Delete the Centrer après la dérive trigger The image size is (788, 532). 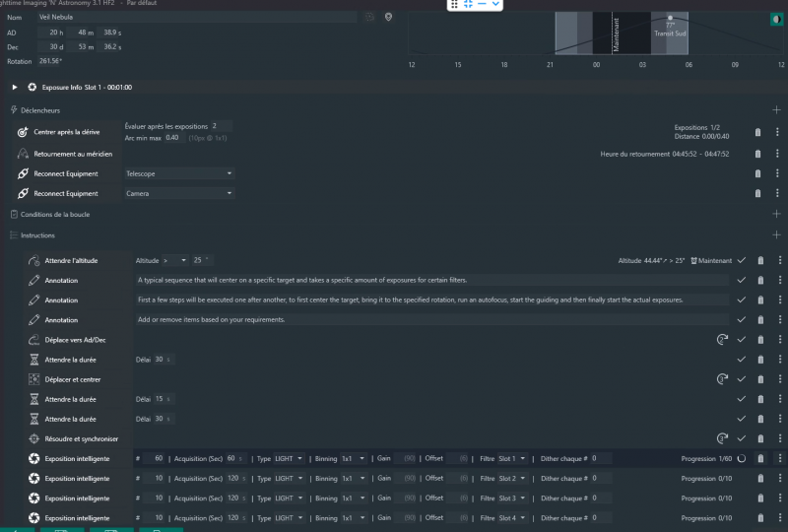757,132
